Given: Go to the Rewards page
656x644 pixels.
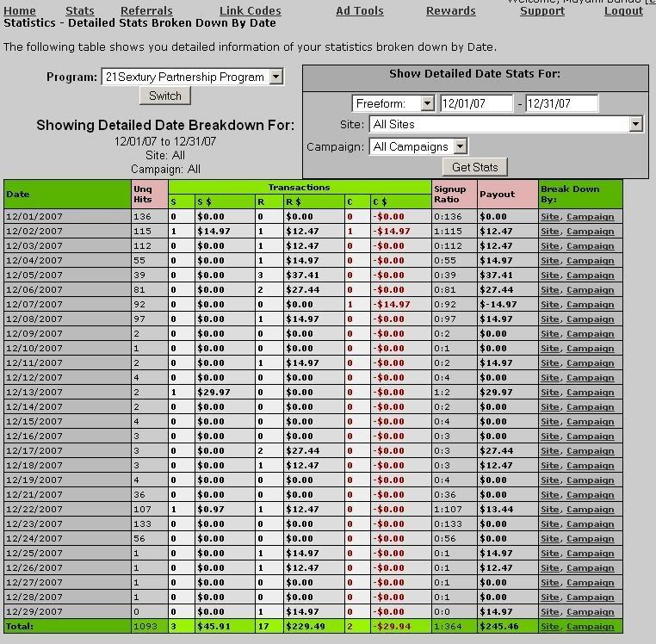Looking at the screenshot, I should (x=450, y=11).
